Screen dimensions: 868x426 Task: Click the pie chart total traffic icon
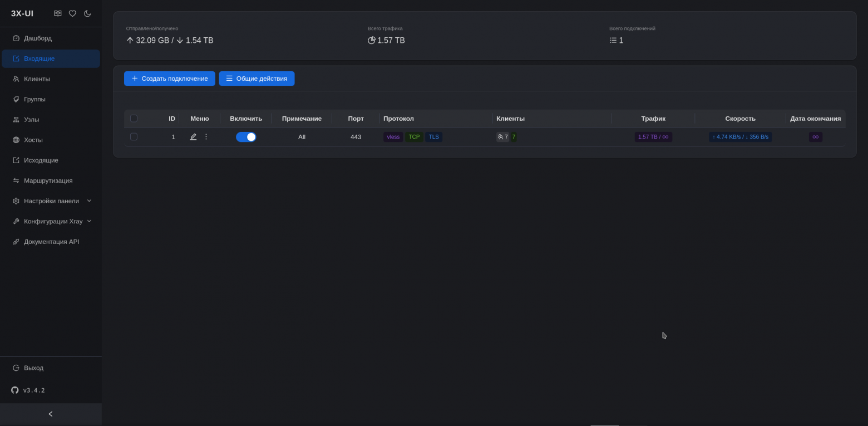(372, 40)
